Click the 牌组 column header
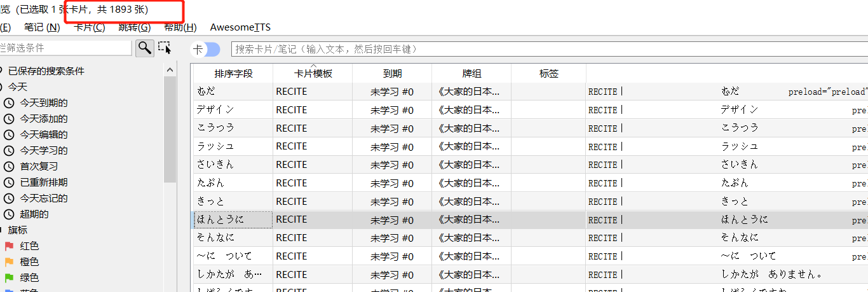868x292 pixels. pyautogui.click(x=471, y=74)
